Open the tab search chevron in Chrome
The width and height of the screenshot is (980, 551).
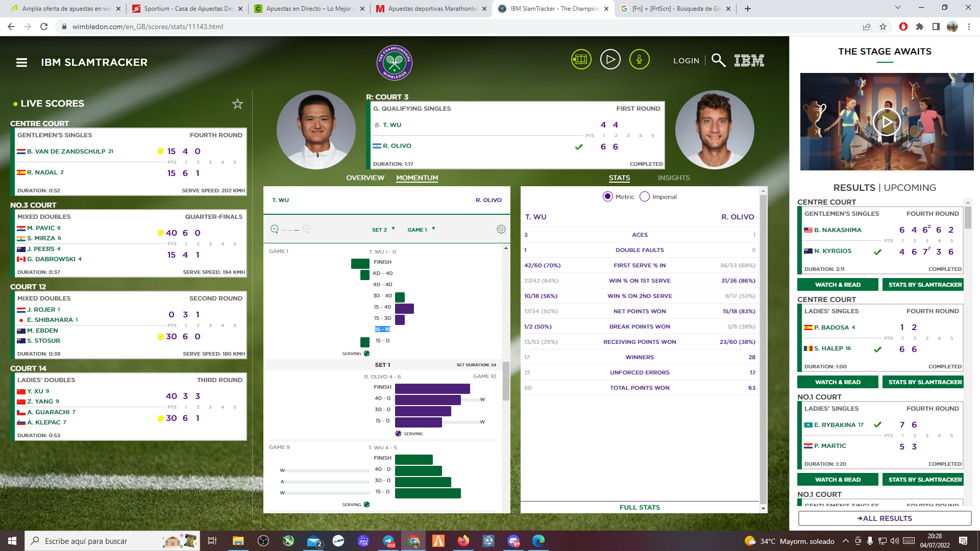point(898,8)
